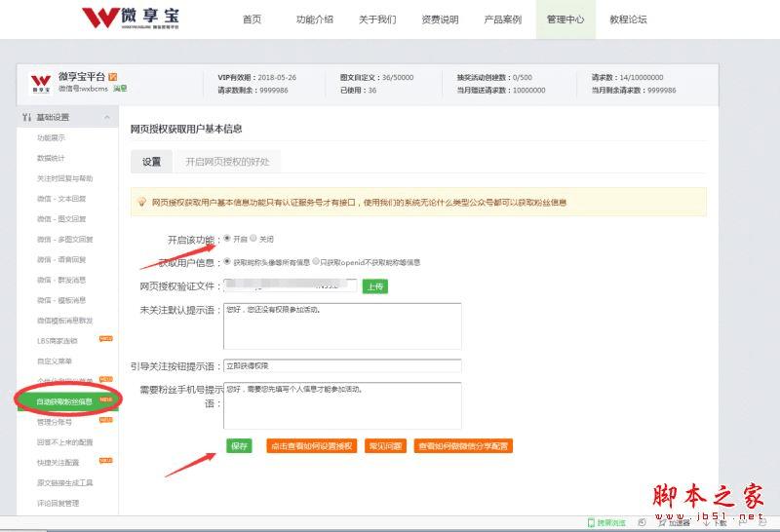780x532 pixels.
Task: Open 微信 - 文本回复 in sidebar
Action: click(x=61, y=199)
